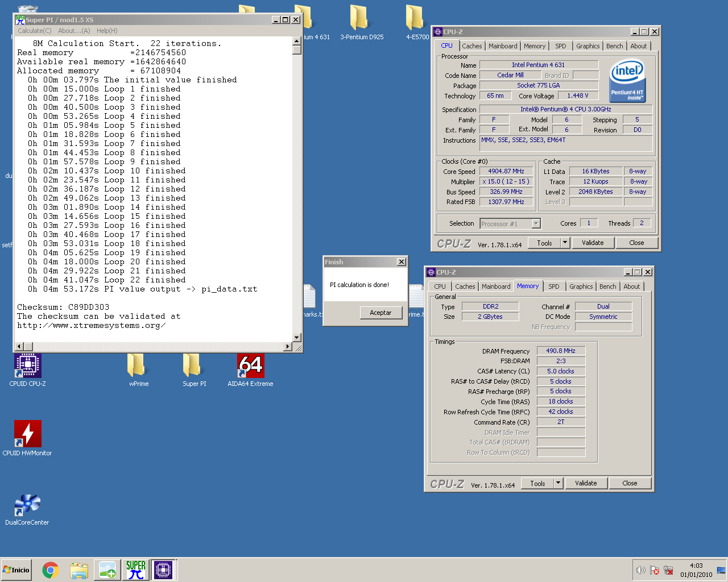Open SPD tab in lower CPU-Z window
The image size is (728, 582).
[553, 286]
